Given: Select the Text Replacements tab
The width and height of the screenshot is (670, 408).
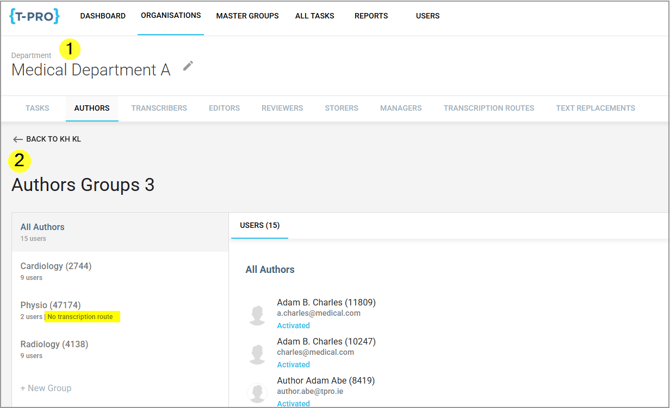Looking at the screenshot, I should 595,108.
